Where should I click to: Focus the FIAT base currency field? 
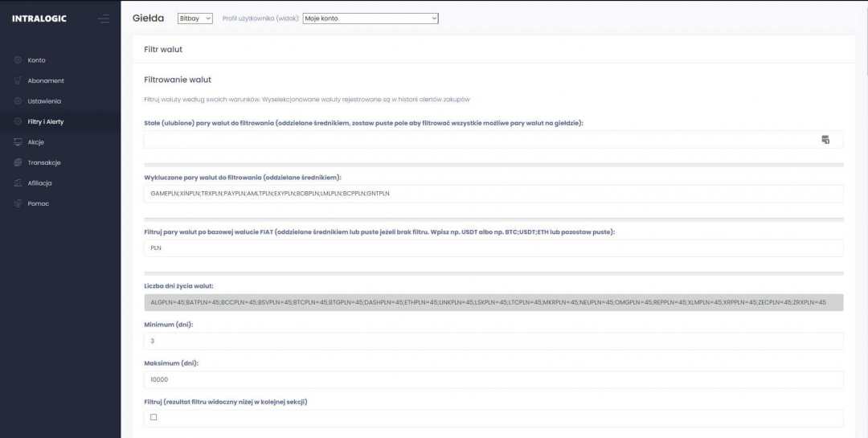[x=493, y=248]
